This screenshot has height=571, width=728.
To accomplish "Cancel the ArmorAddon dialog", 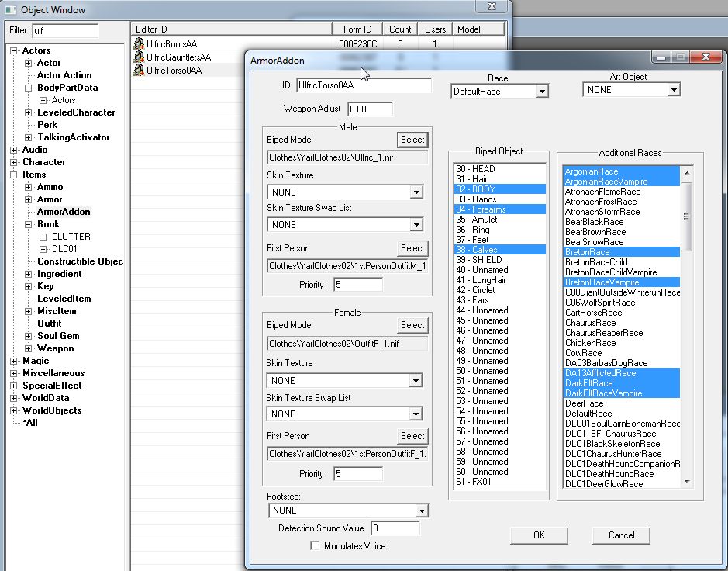I will click(x=621, y=535).
